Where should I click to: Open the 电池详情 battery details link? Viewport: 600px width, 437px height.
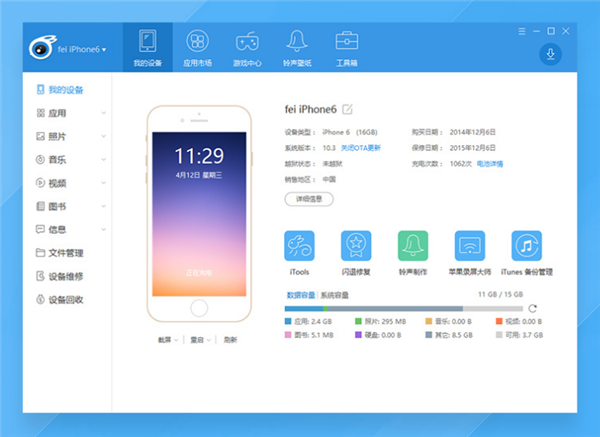click(490, 164)
